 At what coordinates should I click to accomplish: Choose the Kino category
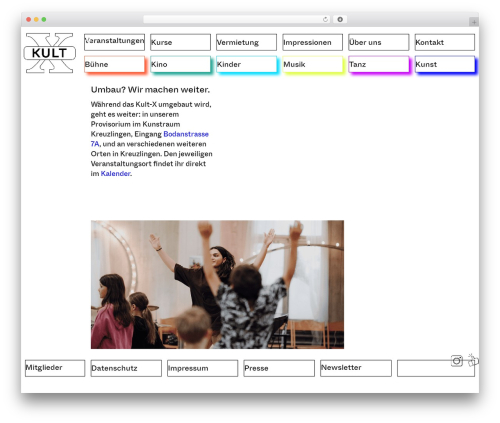click(x=180, y=64)
